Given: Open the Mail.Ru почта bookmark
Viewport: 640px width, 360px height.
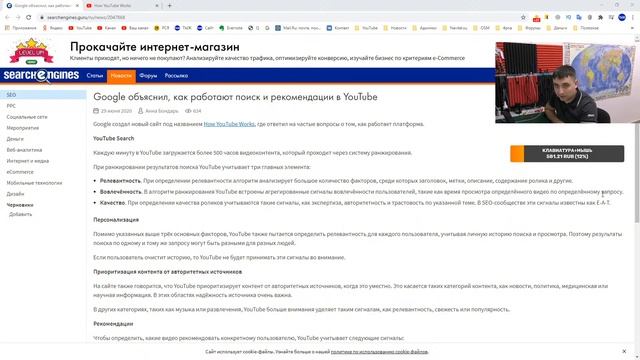Looking at the screenshot, I should 298,28.
